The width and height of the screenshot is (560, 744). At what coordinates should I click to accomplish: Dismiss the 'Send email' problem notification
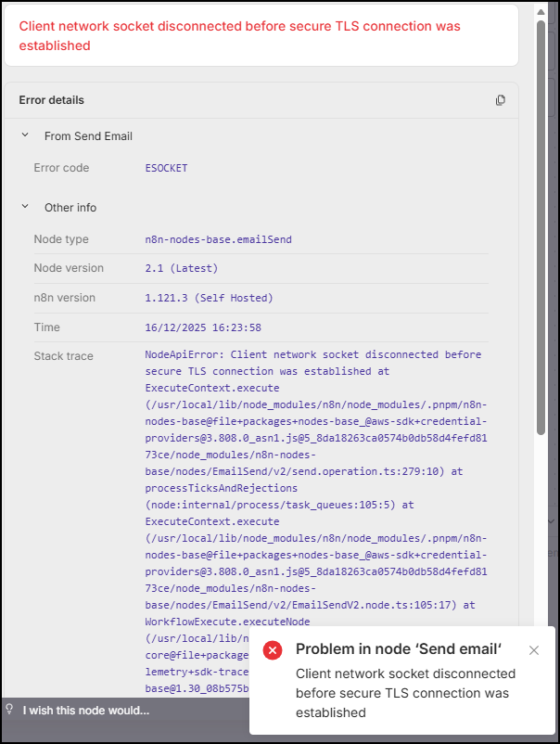(534, 650)
